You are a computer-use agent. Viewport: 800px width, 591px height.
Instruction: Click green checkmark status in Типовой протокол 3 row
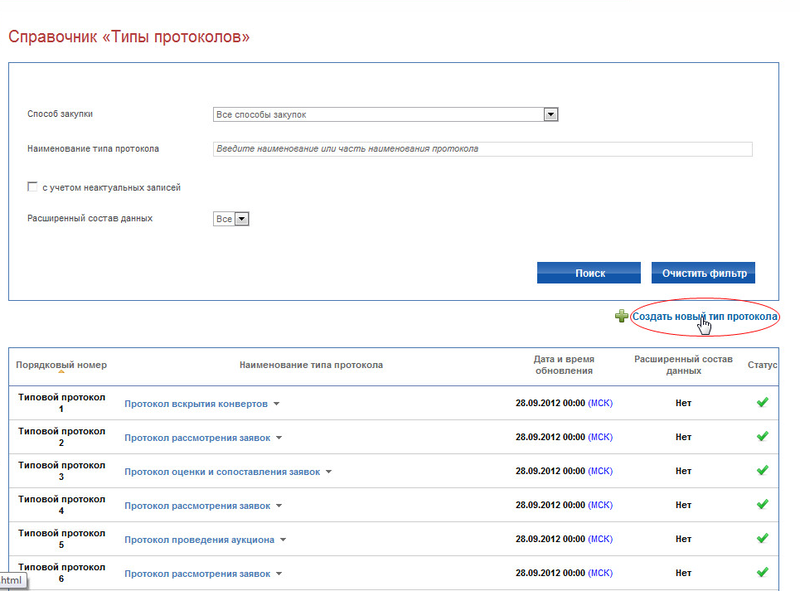coord(762,471)
